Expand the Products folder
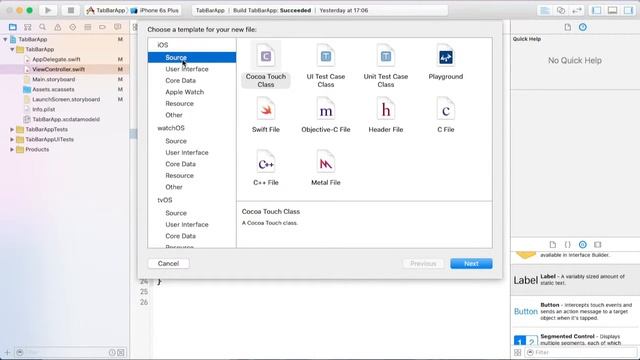Image resolution: width=640 pixels, height=360 pixels. pos(12,149)
